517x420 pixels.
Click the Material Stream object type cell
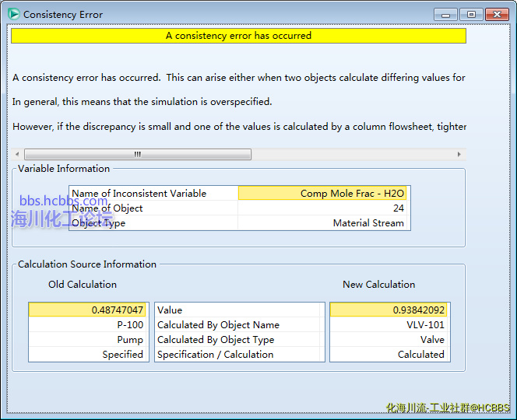[323, 223]
